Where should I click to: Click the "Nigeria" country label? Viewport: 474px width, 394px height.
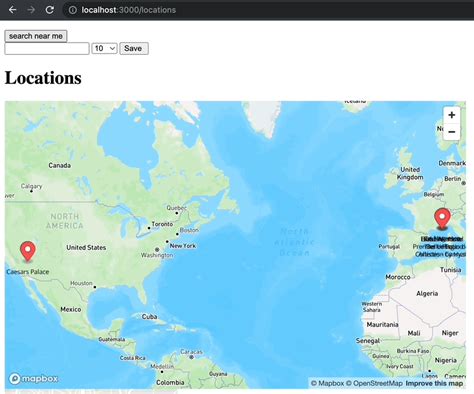(446, 360)
